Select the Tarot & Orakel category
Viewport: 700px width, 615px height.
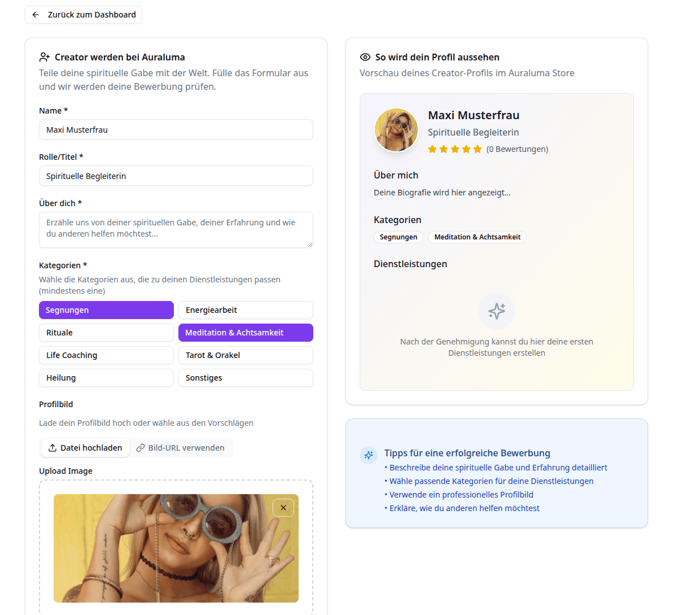pyautogui.click(x=246, y=355)
